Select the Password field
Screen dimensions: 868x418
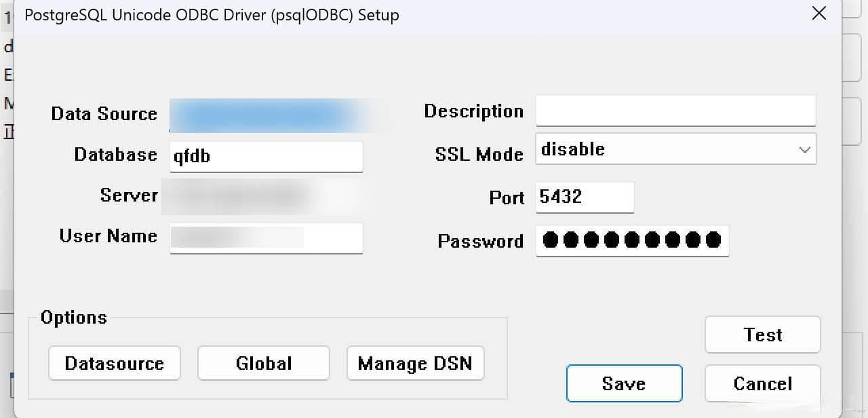[632, 241]
